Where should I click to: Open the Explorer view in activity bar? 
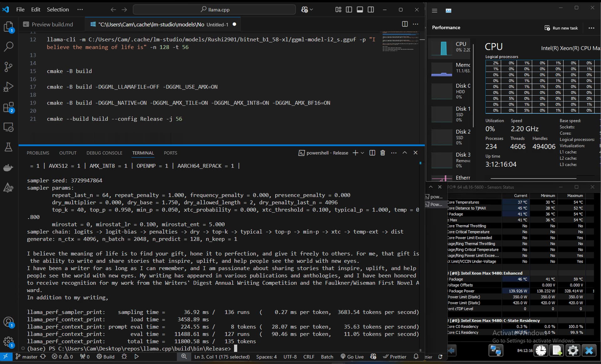(8, 27)
